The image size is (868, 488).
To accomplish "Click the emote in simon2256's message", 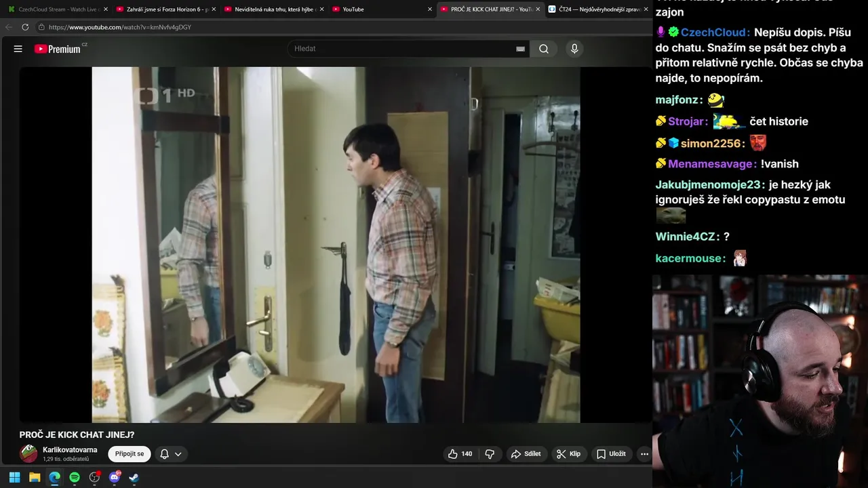I will point(758,143).
